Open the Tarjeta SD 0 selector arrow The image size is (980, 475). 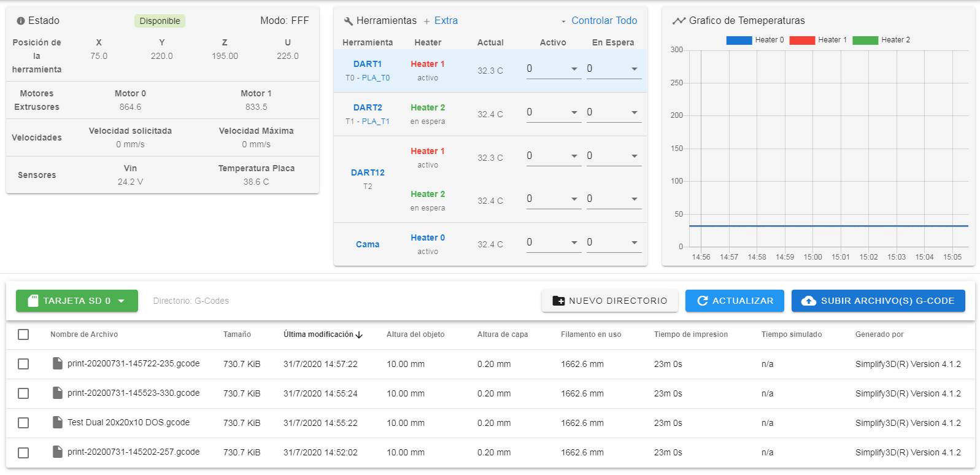tap(122, 301)
